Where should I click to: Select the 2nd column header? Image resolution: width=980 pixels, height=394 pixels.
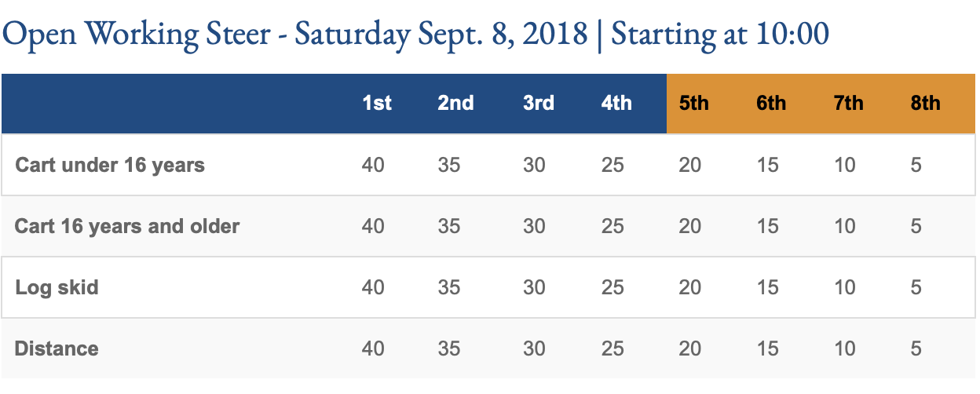455,104
